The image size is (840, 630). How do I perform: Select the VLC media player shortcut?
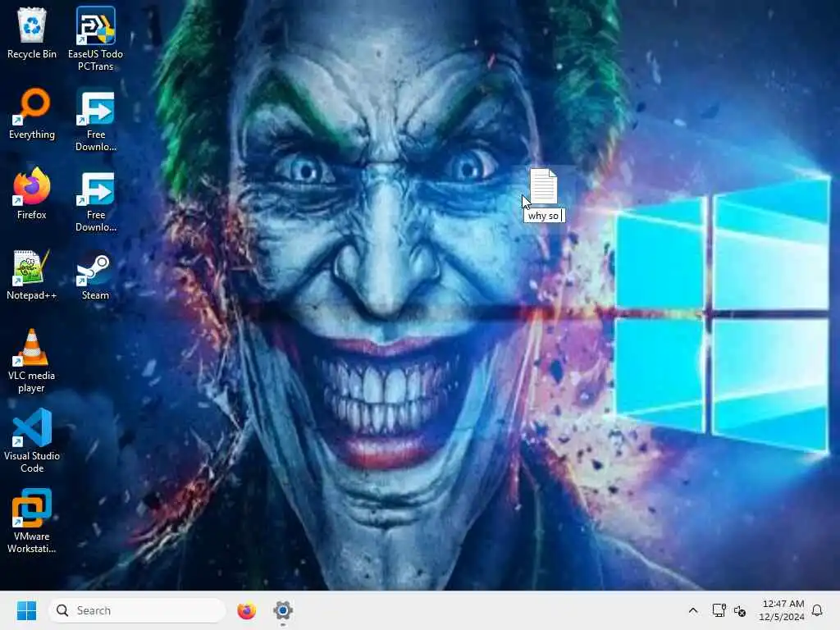[32, 361]
